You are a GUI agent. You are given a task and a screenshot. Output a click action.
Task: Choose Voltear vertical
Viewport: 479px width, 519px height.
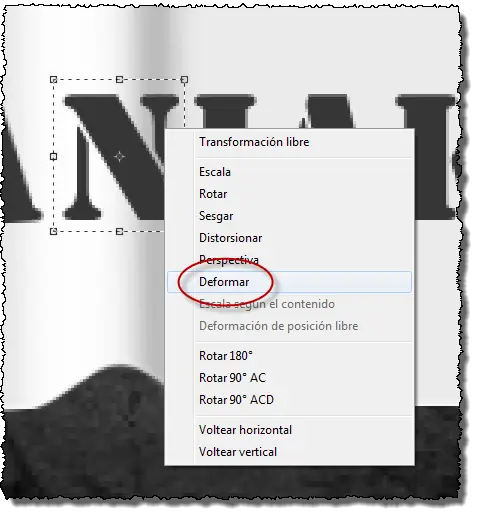289,452
